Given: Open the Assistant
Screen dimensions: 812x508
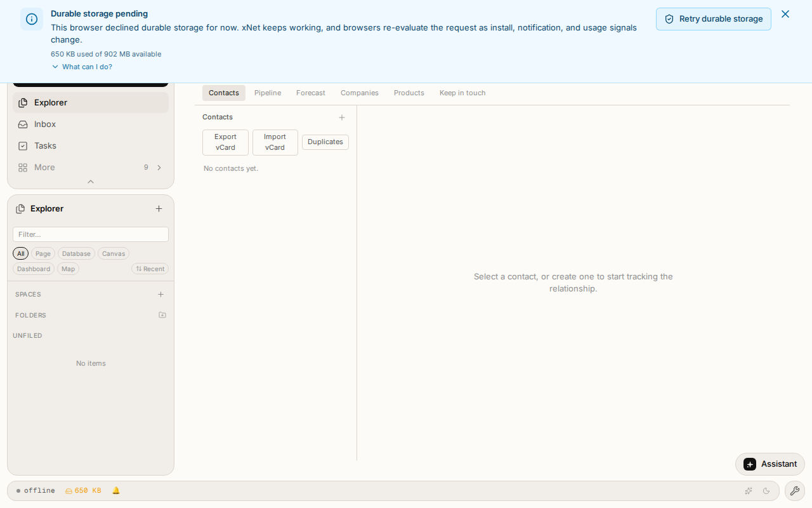Looking at the screenshot, I should click(x=770, y=464).
